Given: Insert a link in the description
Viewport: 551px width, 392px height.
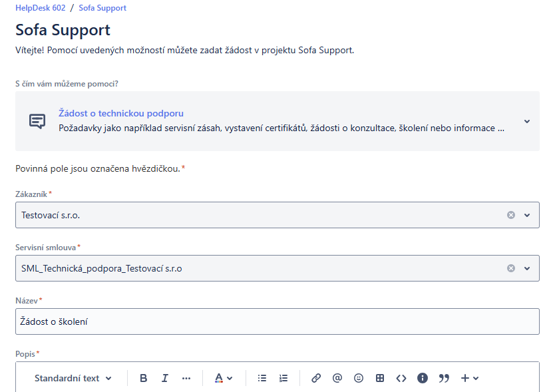Looking at the screenshot, I should coord(316,378).
